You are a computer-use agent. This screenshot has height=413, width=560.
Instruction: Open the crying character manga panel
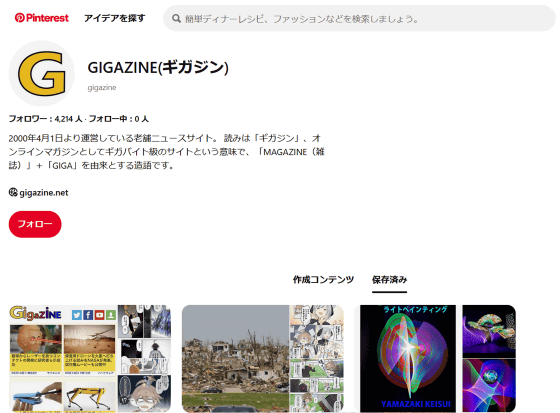(144, 394)
